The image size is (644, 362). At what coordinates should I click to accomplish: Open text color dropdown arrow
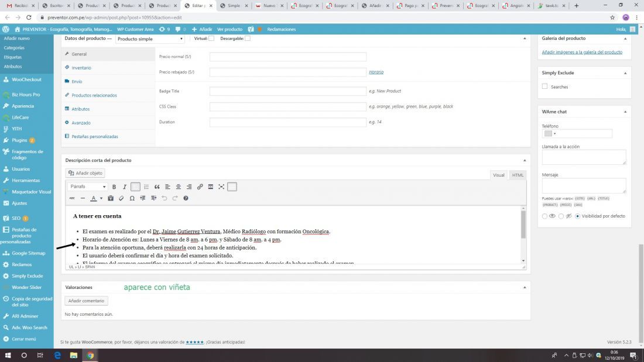pyautogui.click(x=101, y=198)
